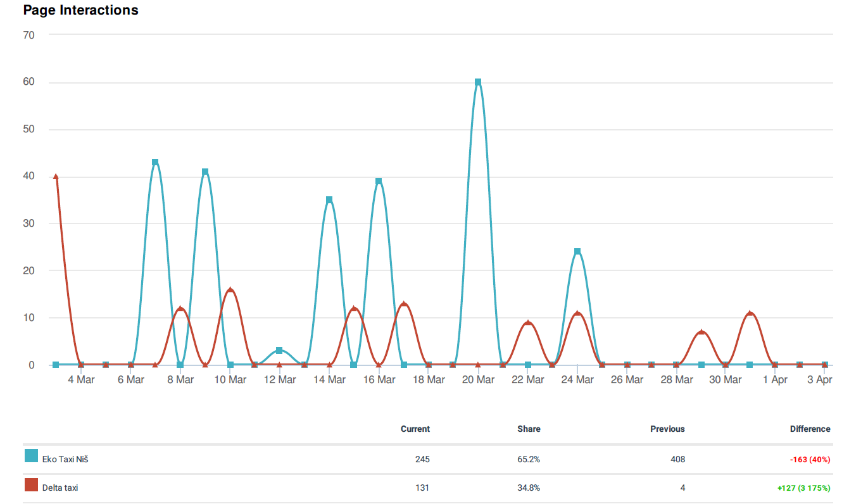Click the 'Current' column header
849x504 pixels.
pyautogui.click(x=415, y=429)
